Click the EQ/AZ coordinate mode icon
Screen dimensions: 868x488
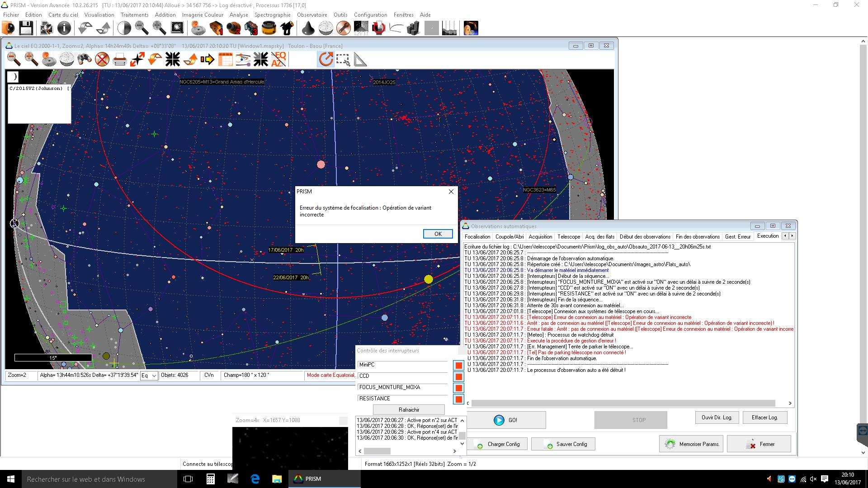click(278, 59)
